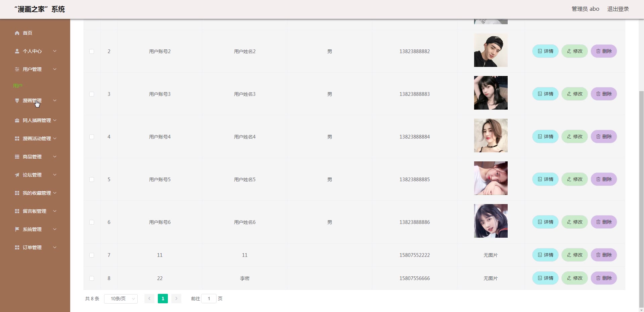
Task: Delete the row with phone 15807552222
Action: point(604,255)
